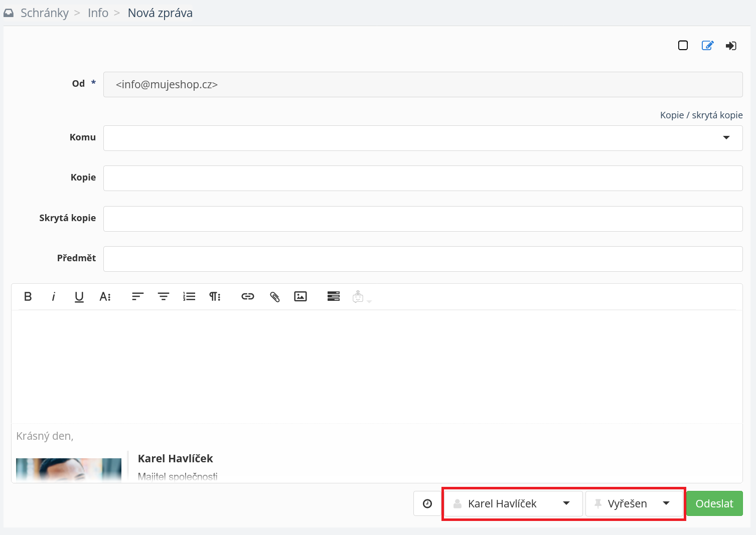
Task: Go to the Schránky breadcrumb
Action: click(x=45, y=13)
